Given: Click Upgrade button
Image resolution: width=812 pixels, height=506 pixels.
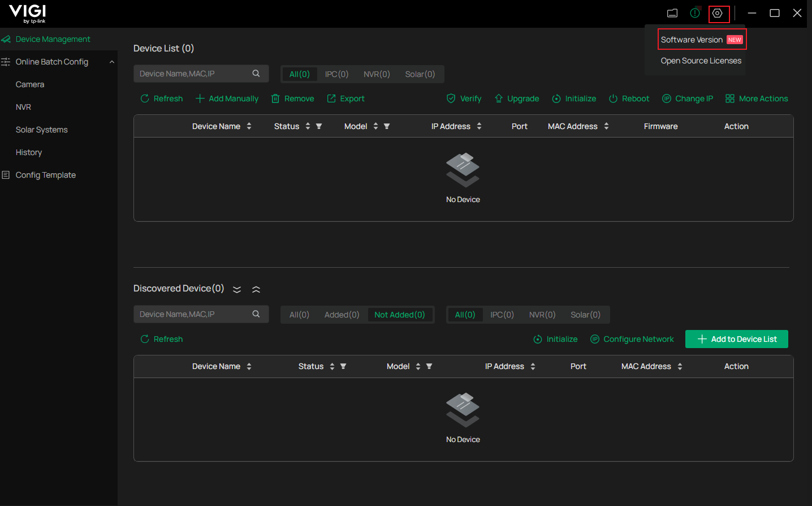Looking at the screenshot, I should pyautogui.click(x=516, y=98).
